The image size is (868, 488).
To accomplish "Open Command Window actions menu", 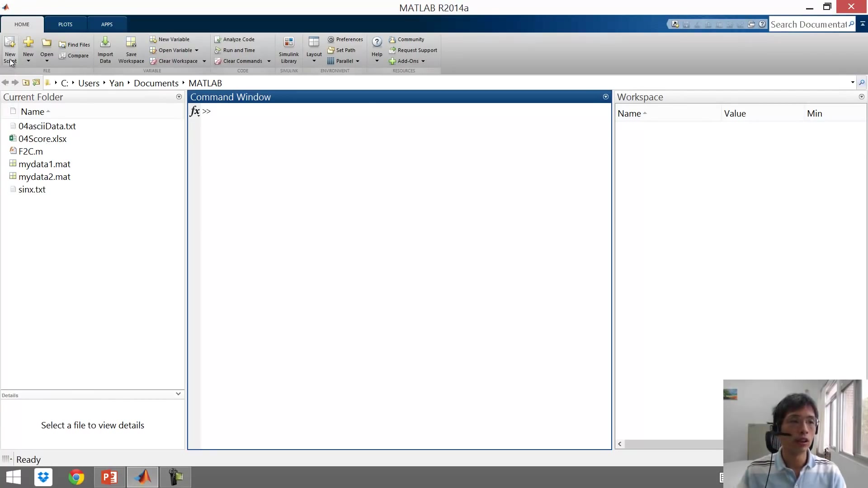I will (605, 97).
